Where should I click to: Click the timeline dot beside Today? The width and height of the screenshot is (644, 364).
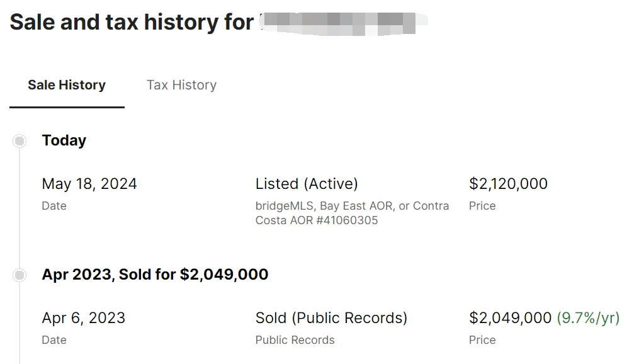point(20,141)
